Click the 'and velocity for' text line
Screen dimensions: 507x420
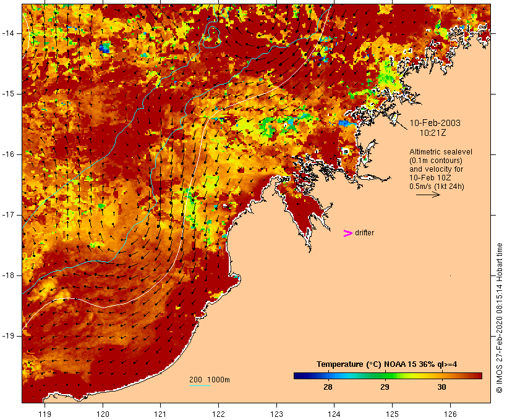tap(436, 169)
